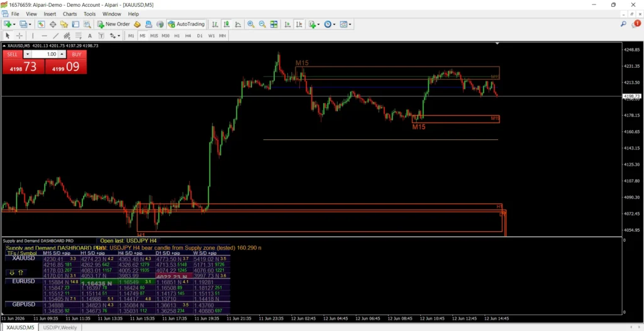Zoom in on the chart

click(250, 24)
